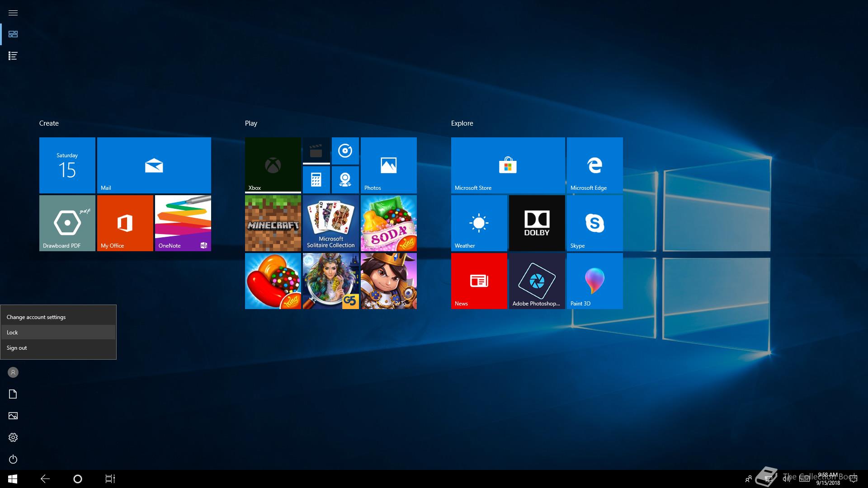The image size is (868, 488).
Task: Select Lock from the account menu
Action: click(58, 332)
